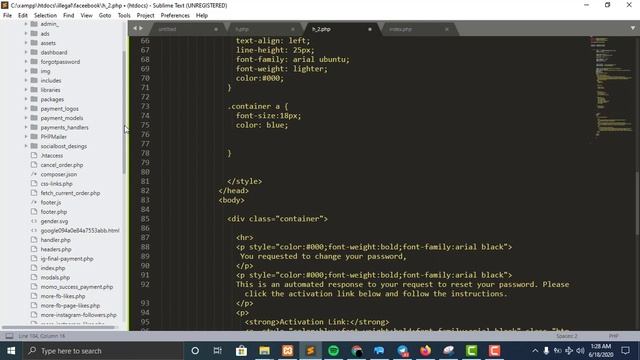
Task: Click the editor vertical scrollbar thumb
Action: click(638, 202)
